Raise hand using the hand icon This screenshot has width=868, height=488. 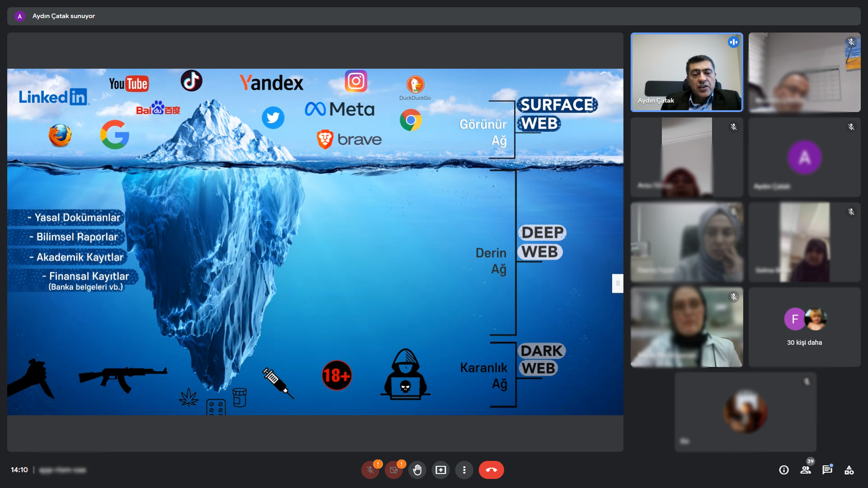pyautogui.click(x=417, y=470)
